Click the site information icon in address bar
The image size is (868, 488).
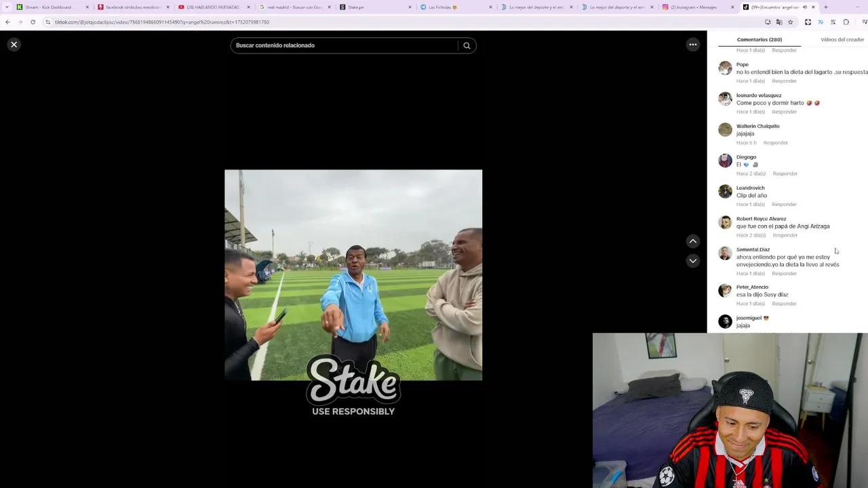tap(47, 22)
